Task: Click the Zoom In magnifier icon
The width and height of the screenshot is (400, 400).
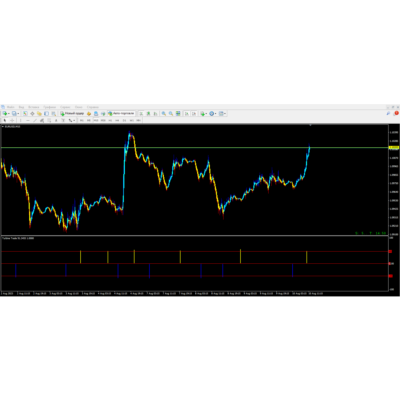Action: pos(164,114)
